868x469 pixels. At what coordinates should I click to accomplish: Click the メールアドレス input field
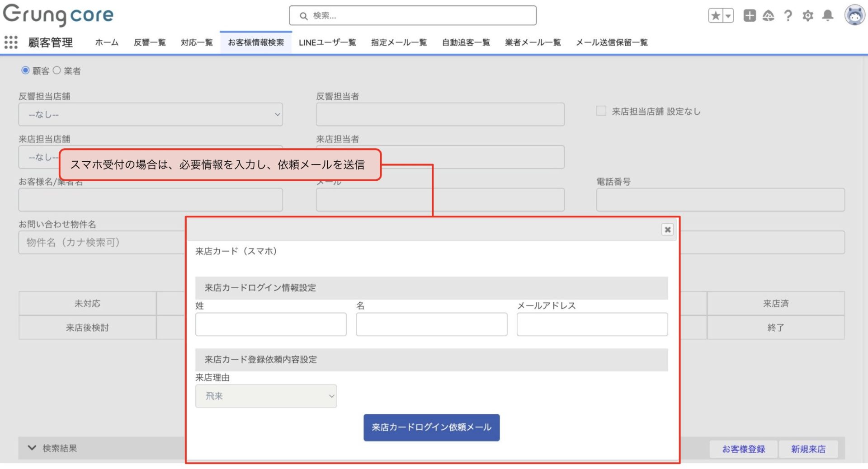coord(592,324)
